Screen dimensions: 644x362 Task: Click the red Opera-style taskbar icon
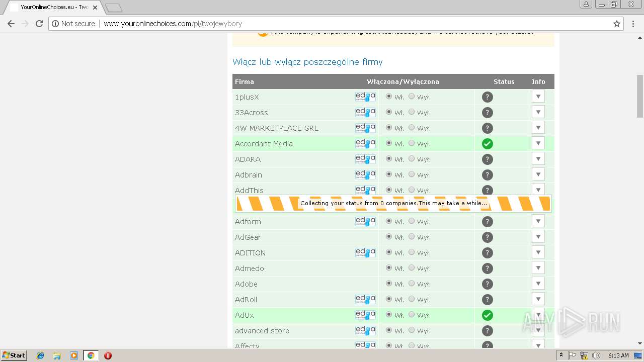click(x=108, y=355)
